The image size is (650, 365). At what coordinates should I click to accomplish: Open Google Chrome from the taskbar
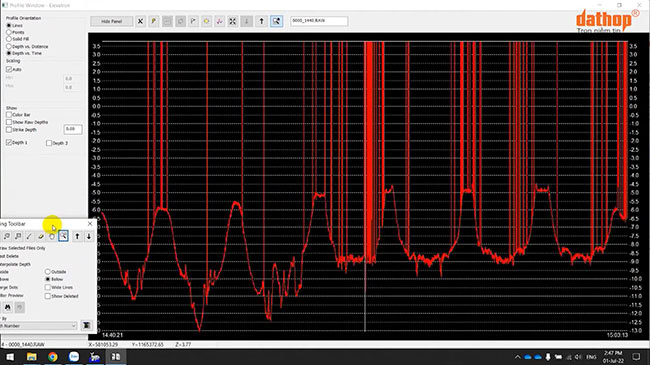53,357
